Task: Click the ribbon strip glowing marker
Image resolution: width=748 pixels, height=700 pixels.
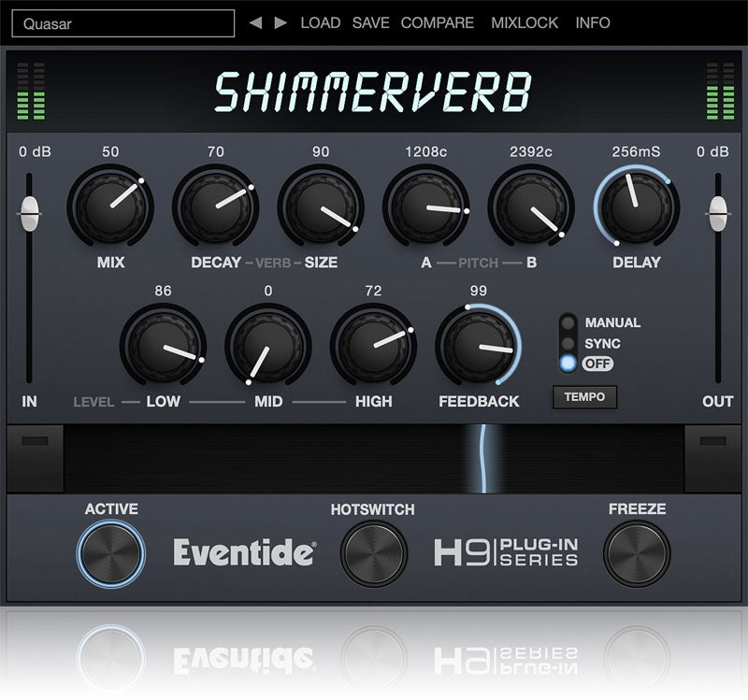Action: pos(482,459)
